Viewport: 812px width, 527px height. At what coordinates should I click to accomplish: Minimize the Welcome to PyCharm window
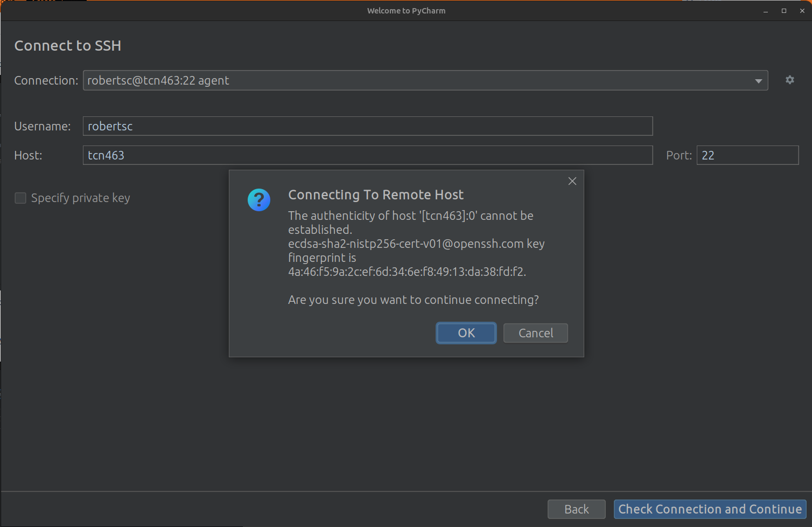pos(766,11)
